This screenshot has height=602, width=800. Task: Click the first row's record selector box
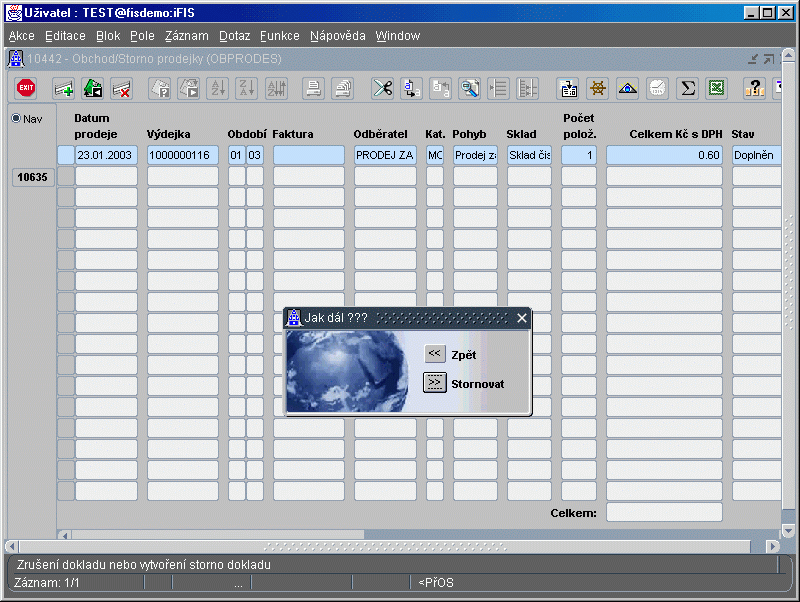(66, 155)
